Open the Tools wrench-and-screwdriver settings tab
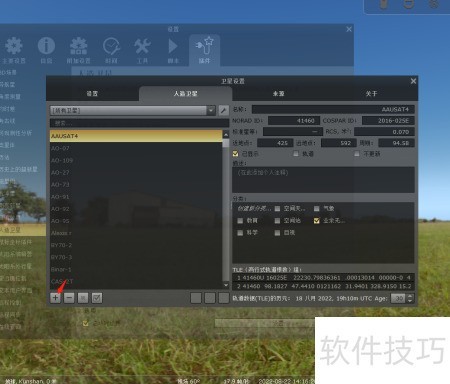The height and width of the screenshot is (384, 450). click(142, 50)
